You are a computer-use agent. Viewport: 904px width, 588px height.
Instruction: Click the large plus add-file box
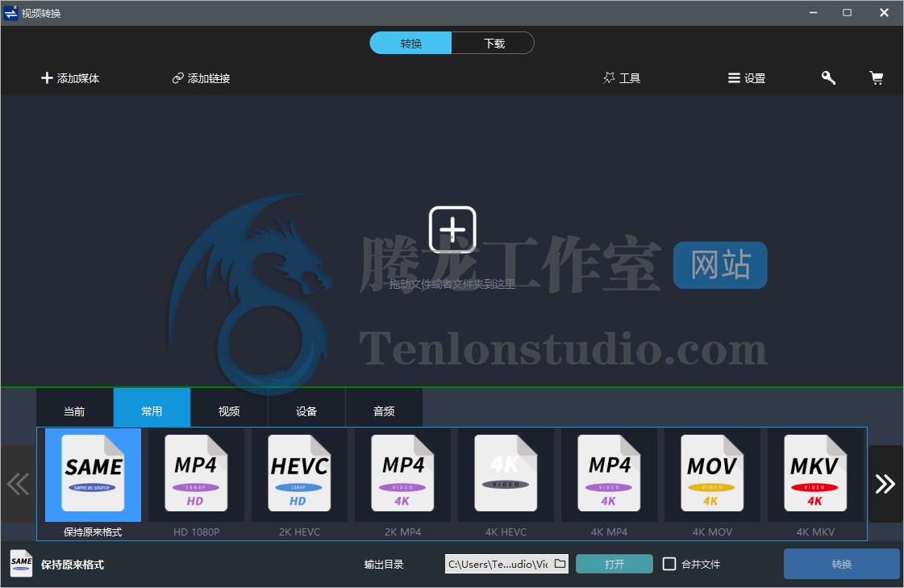click(x=452, y=229)
